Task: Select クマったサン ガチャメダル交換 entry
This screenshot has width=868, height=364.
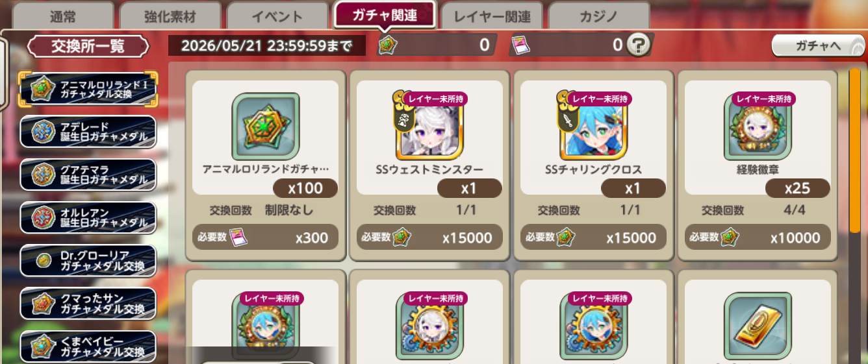Action: point(88,304)
